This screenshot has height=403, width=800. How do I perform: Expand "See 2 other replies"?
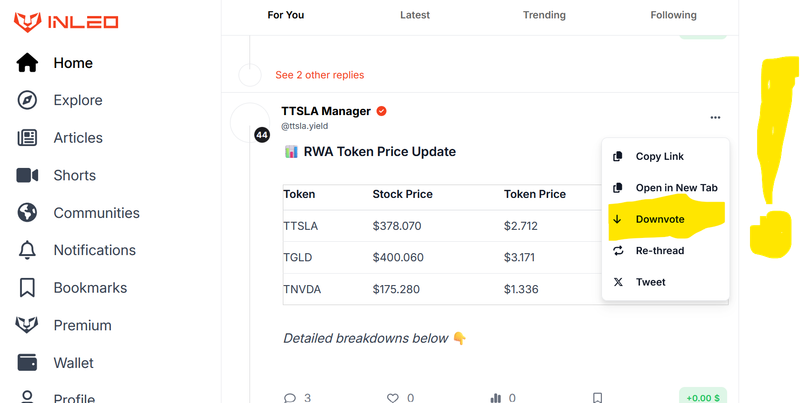click(319, 75)
